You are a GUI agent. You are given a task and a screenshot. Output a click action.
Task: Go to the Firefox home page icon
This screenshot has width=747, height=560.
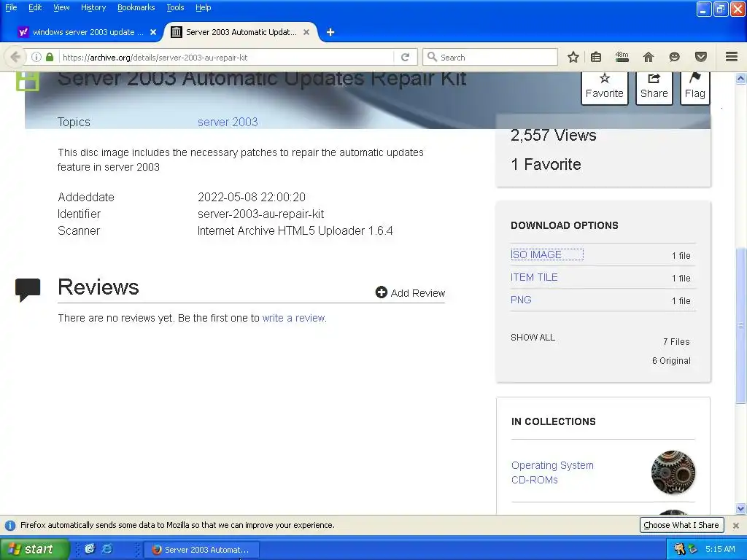click(x=648, y=57)
